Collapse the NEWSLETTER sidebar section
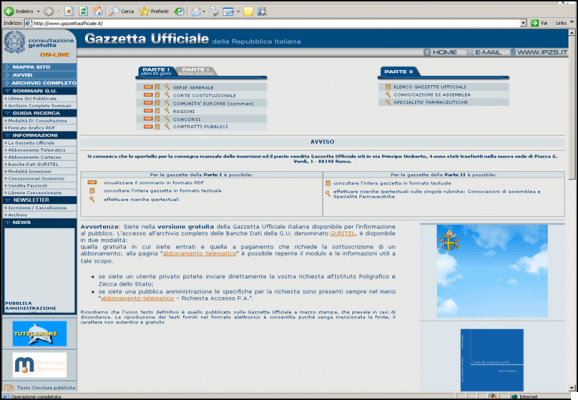578x400 pixels. click(39, 200)
